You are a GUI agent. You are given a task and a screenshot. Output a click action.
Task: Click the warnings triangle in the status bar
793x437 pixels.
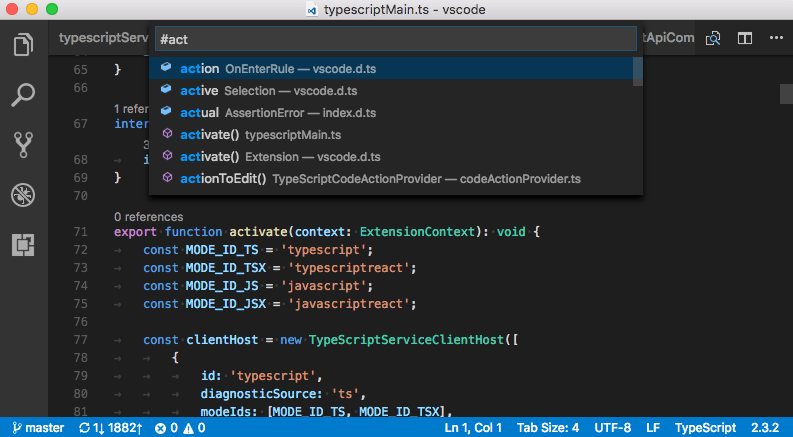[189, 428]
